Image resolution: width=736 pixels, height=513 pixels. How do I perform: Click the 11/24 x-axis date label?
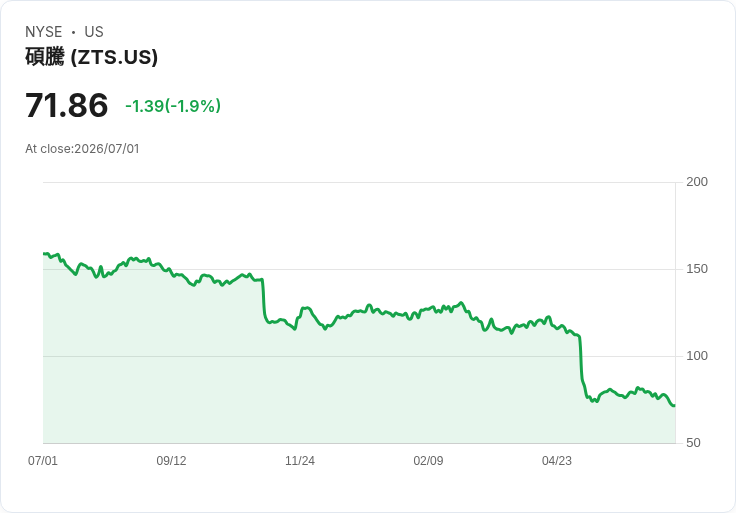(300, 460)
